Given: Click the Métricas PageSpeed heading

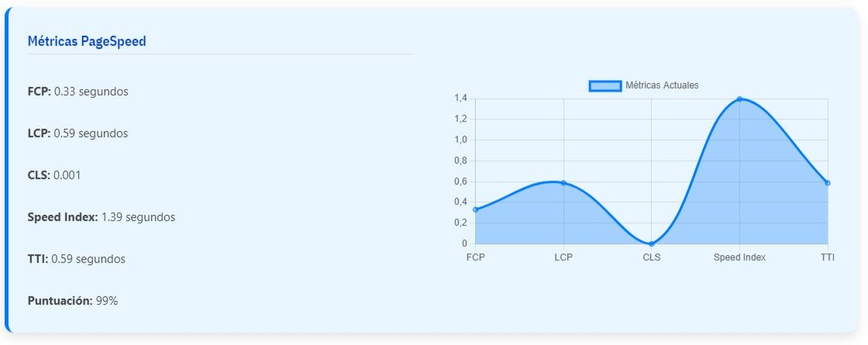Looking at the screenshot, I should [87, 41].
